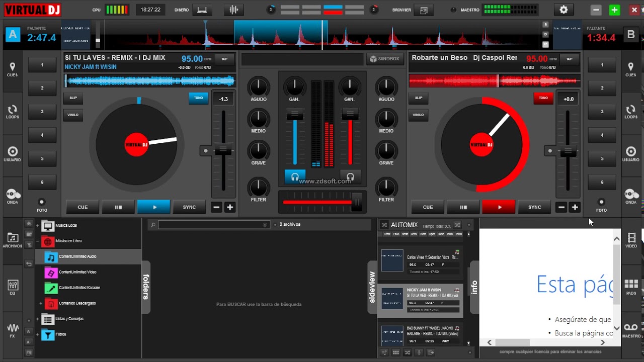The height and width of the screenshot is (362, 644).
Task: Click the web panel scroll-up chevron
Action: point(617,238)
